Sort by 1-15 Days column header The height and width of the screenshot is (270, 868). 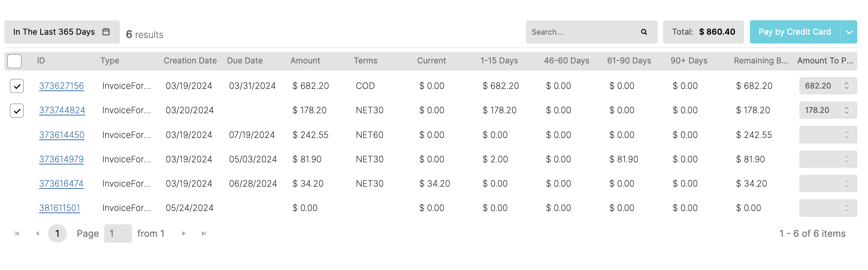click(x=499, y=61)
